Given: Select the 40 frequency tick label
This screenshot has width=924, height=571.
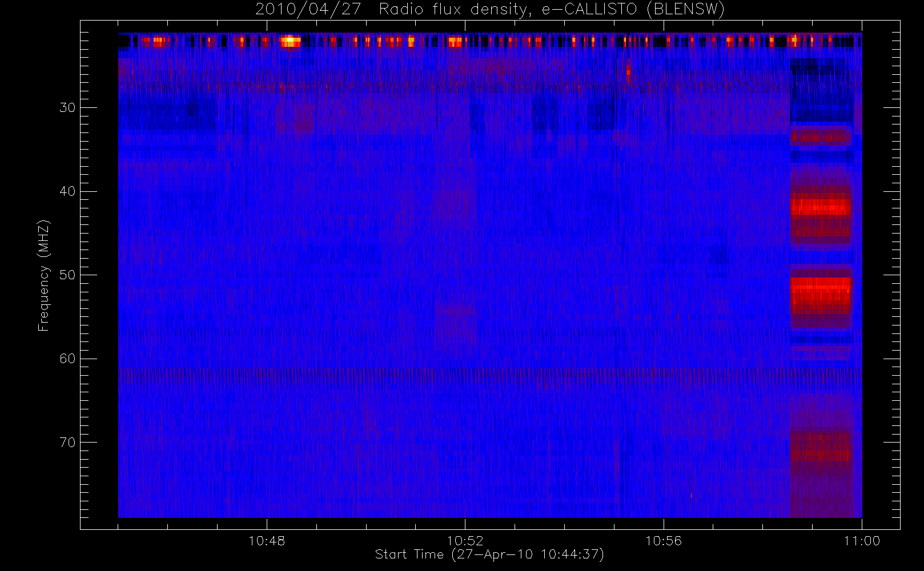Looking at the screenshot, I should click(x=67, y=191).
